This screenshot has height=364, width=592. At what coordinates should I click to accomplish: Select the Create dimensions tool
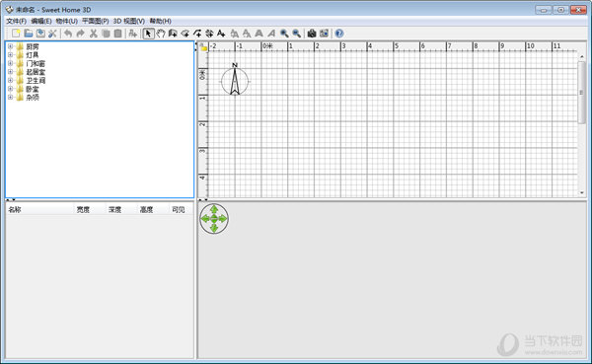click(x=209, y=34)
